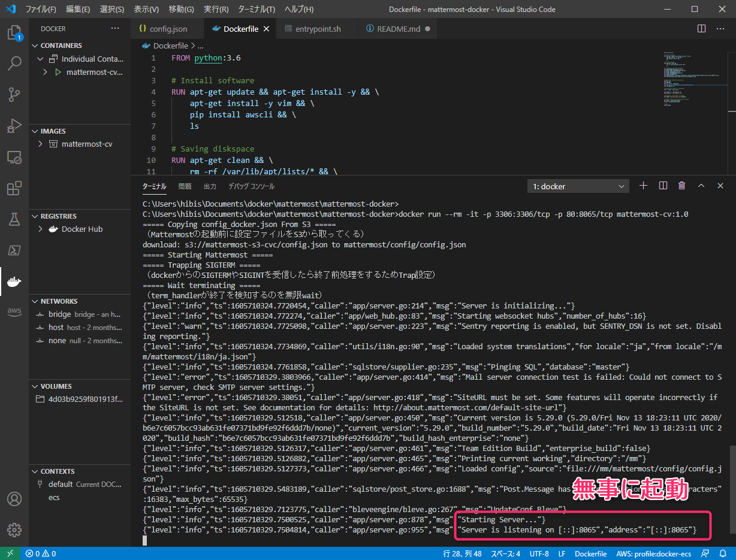Image resolution: width=736 pixels, height=560 pixels.
Task: Open the PowerShell icon in activity bar
Action: (14, 250)
